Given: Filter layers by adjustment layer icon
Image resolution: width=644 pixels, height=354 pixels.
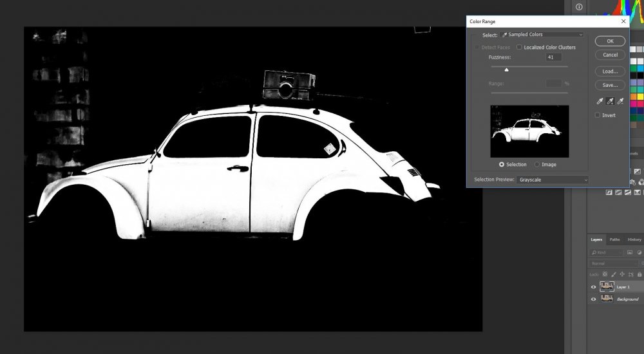Looking at the screenshot, I should pyautogui.click(x=639, y=252).
